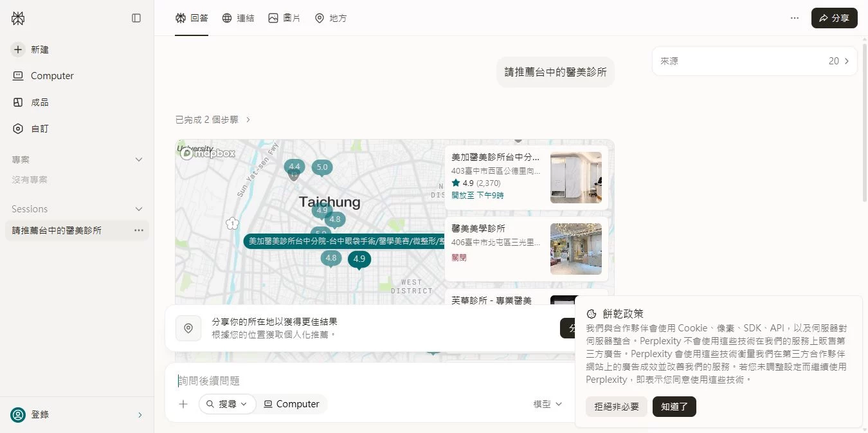The image size is (868, 433).
Task: Open the 美加醫美診所台中分… listing card
Action: (x=527, y=178)
